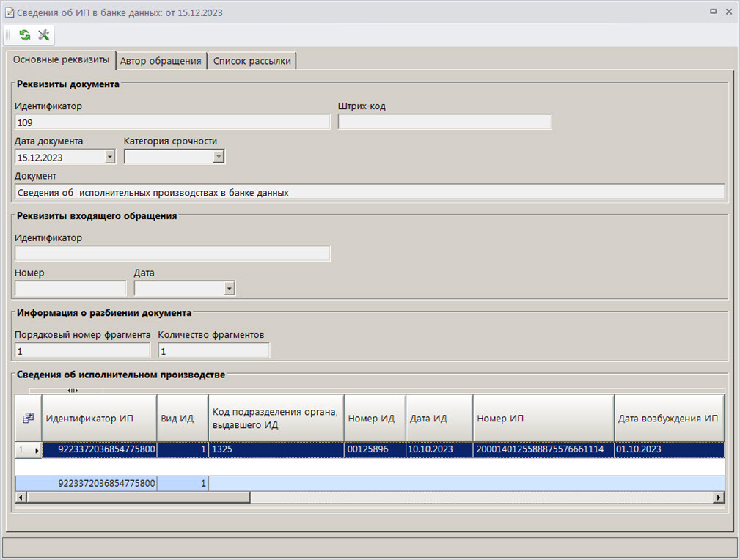Click the document icon in title bar
740x560 pixels.
10,12
